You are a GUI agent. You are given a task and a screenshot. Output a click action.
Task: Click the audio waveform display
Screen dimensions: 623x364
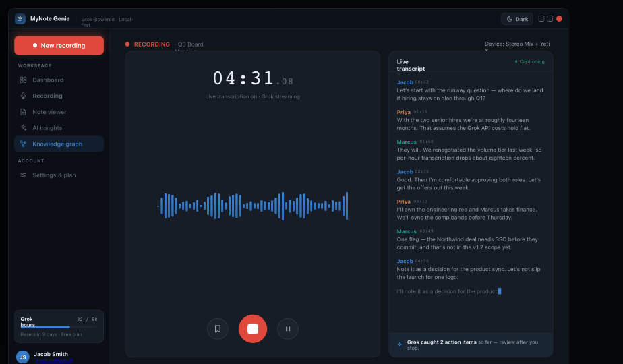[253, 206]
